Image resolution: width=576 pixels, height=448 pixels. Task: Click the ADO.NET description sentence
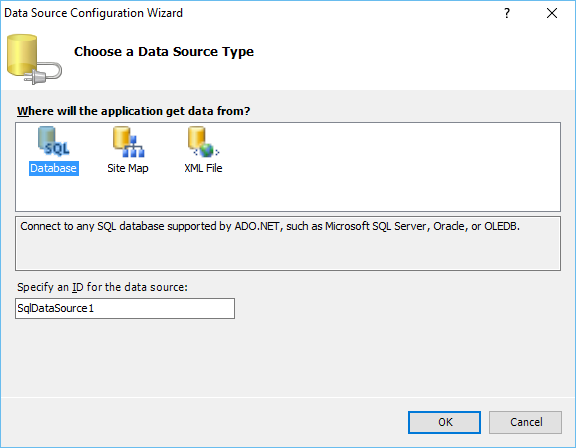click(270, 226)
